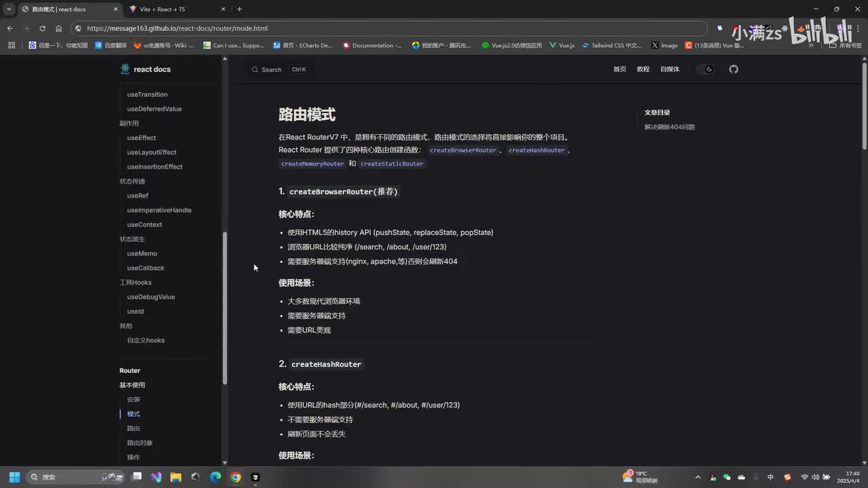Open useCallback in the sidebar
868x488 pixels.
tap(146, 268)
